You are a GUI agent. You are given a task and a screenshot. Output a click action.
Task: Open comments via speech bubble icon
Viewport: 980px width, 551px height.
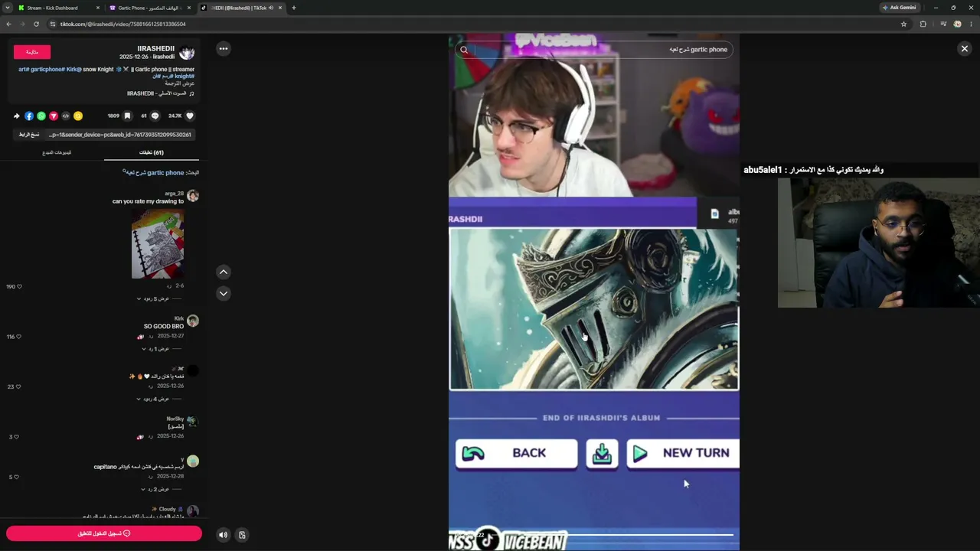[x=155, y=116]
